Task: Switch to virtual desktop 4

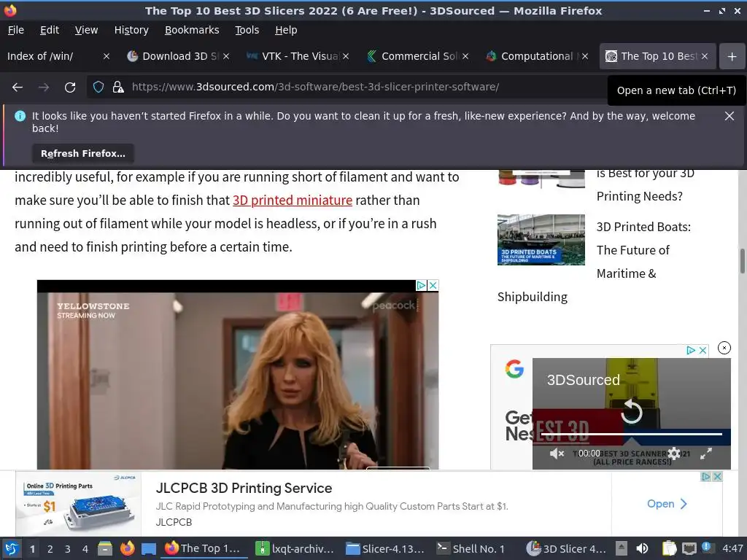Action: click(85, 549)
